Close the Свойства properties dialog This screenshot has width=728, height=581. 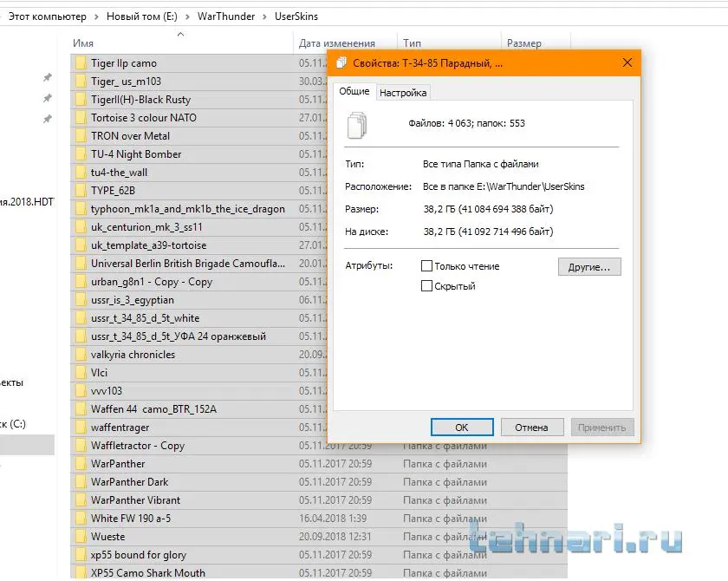pyautogui.click(x=627, y=62)
